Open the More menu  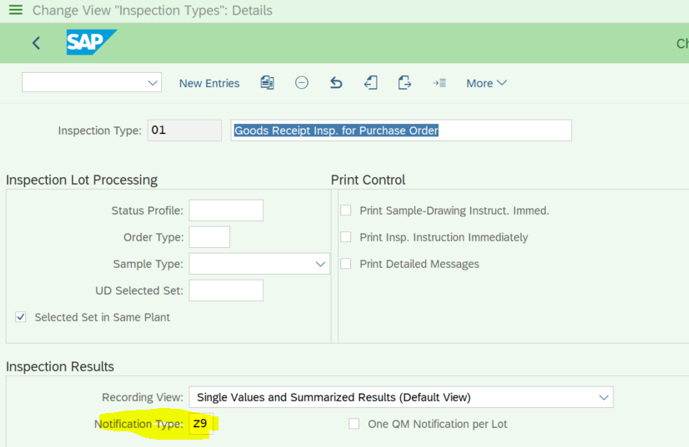pos(486,83)
